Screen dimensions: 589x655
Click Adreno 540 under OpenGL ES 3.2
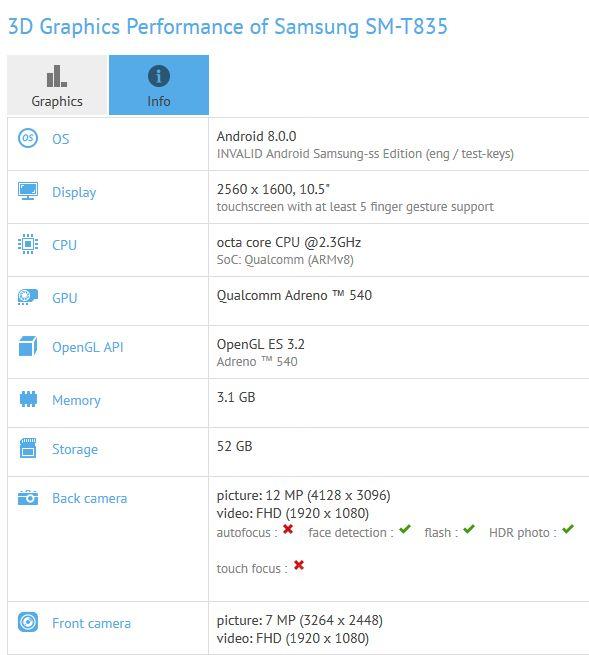pos(257,361)
